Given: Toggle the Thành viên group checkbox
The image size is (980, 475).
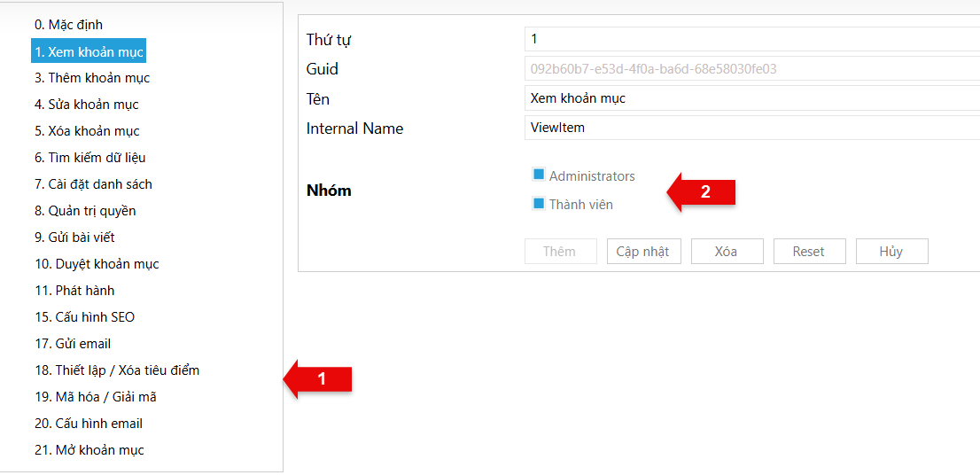Looking at the screenshot, I should click(539, 204).
